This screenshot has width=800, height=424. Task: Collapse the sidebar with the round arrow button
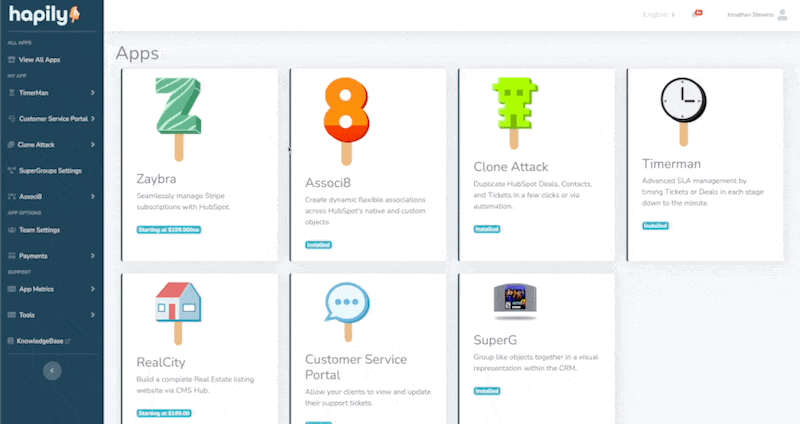coord(52,371)
